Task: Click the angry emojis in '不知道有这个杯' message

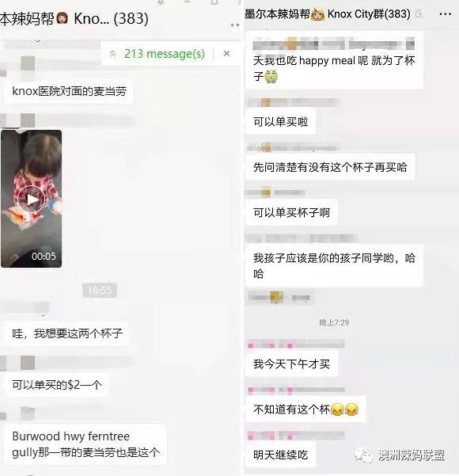Action: coord(344,409)
